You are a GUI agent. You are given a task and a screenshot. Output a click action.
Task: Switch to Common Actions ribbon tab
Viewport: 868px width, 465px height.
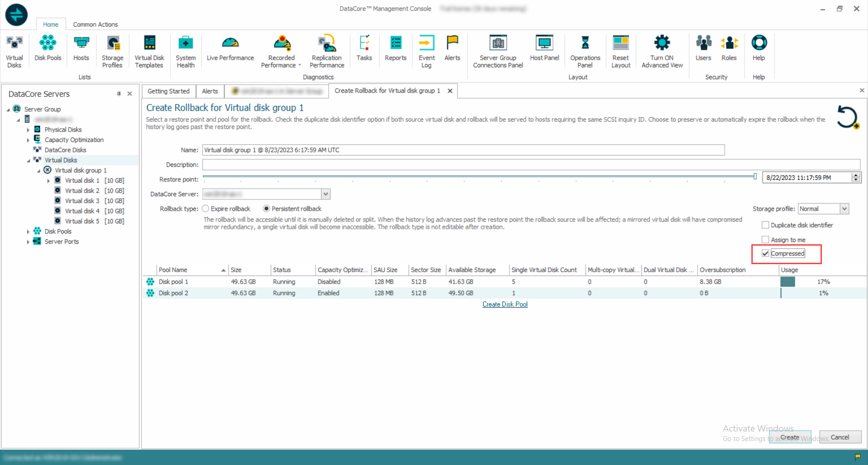[x=95, y=24]
